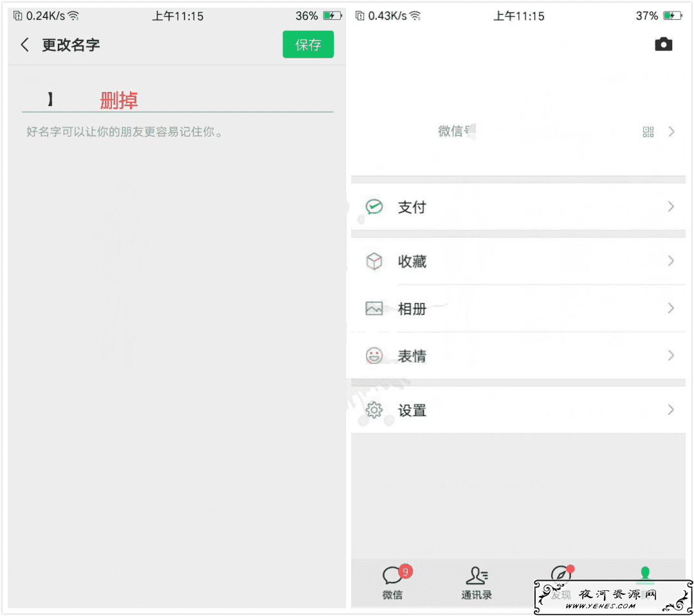Switch to the 通讯录 contacts tab

[x=477, y=583]
